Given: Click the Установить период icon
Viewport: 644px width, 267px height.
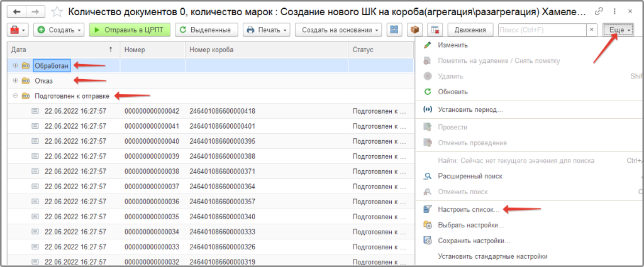Looking at the screenshot, I should pos(428,109).
